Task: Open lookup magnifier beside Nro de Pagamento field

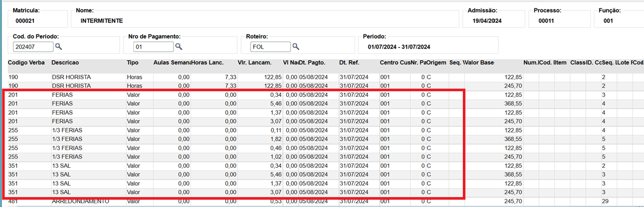Action: [179, 47]
